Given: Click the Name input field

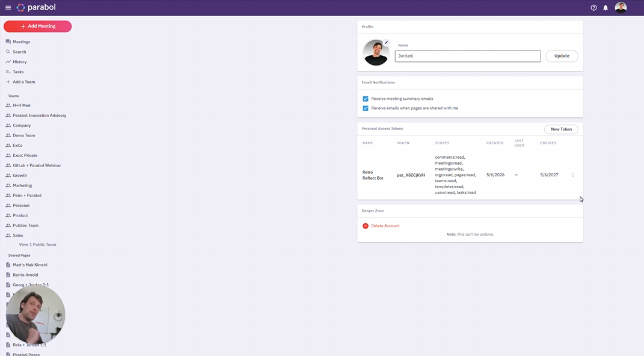Looking at the screenshot, I should point(468,56).
